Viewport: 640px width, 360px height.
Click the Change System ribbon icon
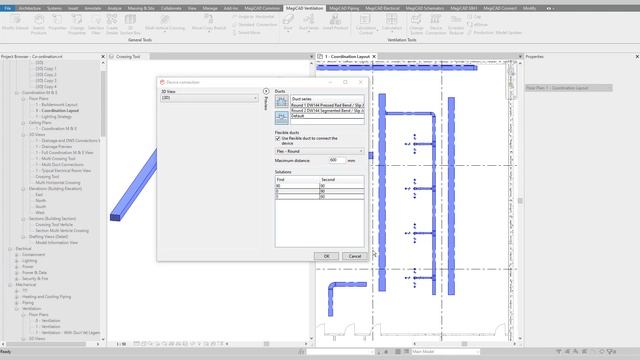[x=416, y=24]
